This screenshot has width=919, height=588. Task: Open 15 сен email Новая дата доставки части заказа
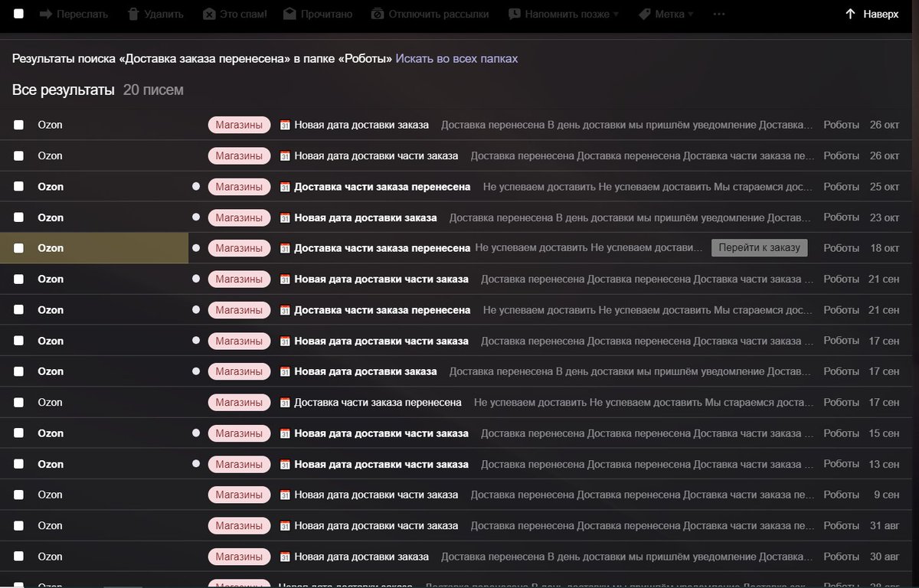pos(381,433)
